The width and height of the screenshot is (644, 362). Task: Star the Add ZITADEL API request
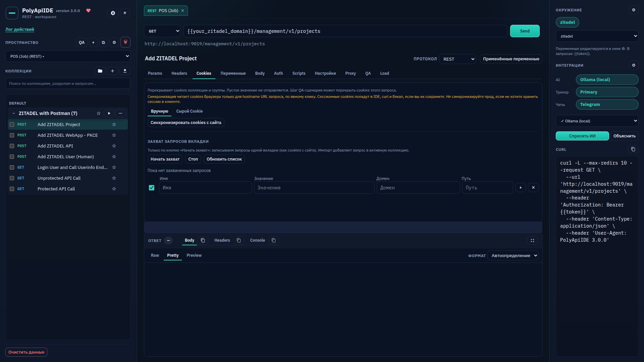[114, 146]
